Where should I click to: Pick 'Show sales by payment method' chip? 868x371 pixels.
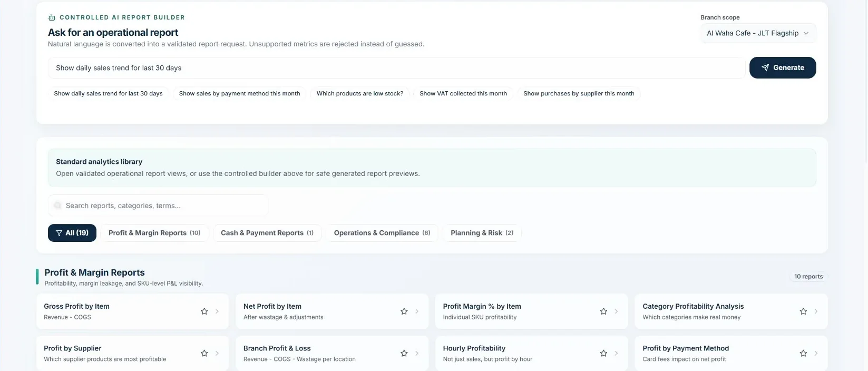click(x=239, y=94)
